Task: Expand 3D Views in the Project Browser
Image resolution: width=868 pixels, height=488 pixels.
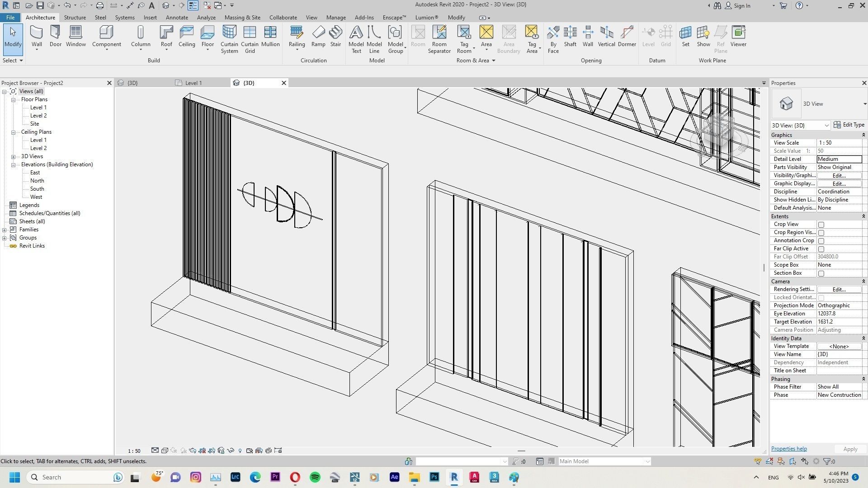Action: (x=13, y=156)
